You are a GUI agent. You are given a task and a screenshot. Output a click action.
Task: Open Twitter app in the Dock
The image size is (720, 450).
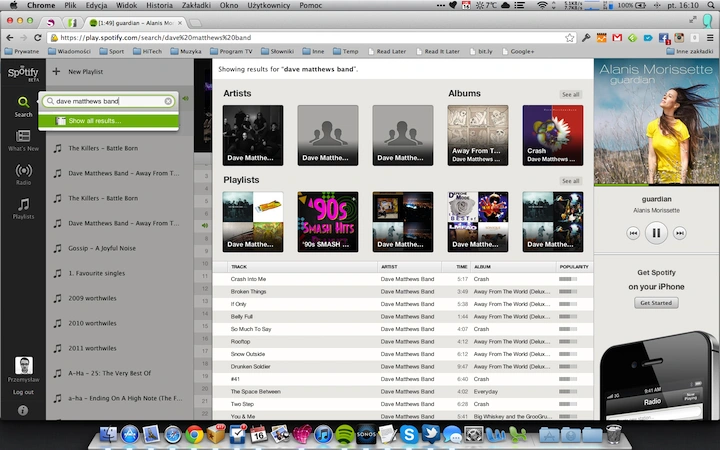point(430,434)
